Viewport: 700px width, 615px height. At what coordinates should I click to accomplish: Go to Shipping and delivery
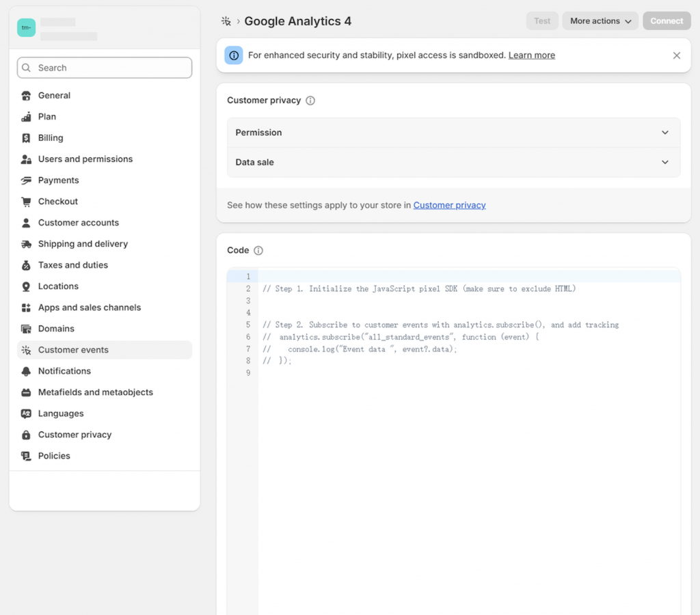point(105,244)
